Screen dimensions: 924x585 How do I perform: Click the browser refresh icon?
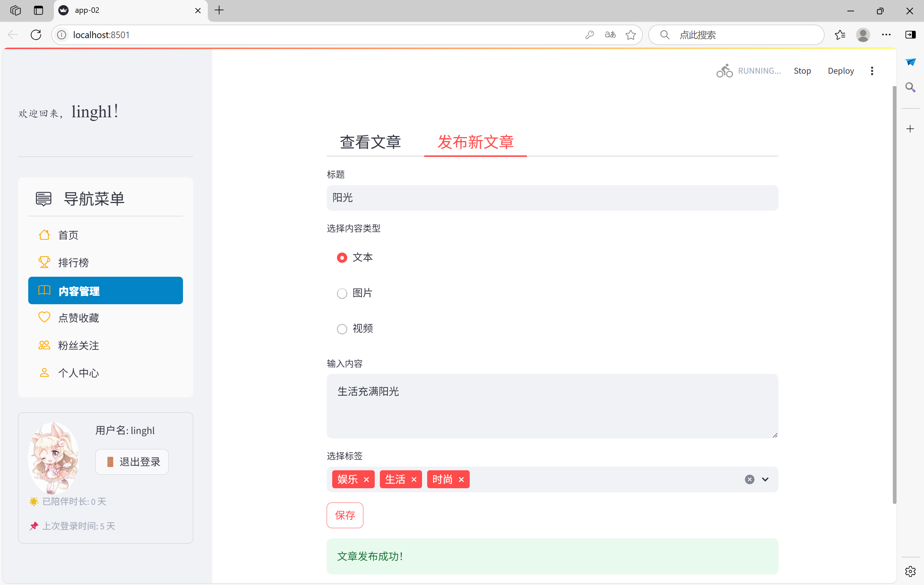[x=36, y=35]
